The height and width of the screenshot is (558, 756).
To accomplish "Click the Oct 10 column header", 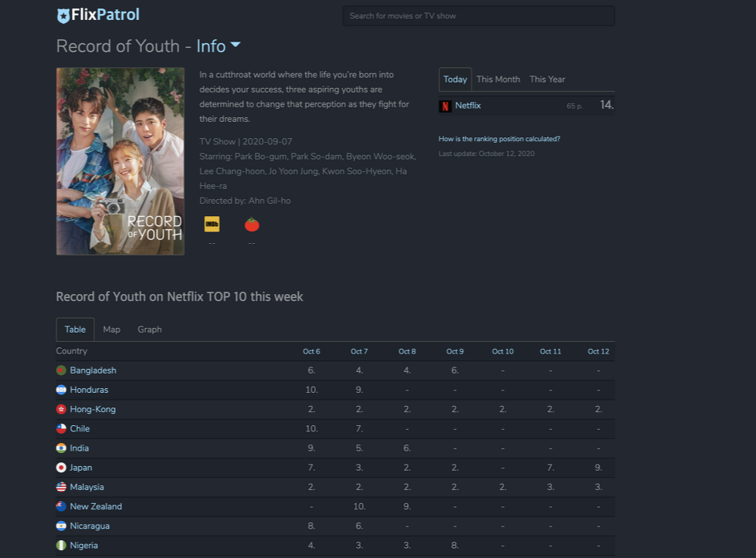I will (503, 351).
